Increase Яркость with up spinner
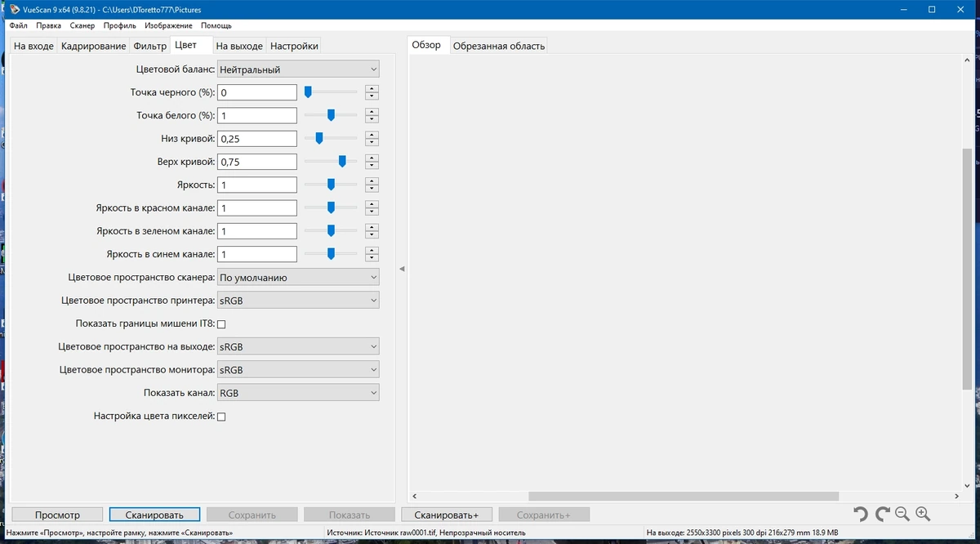Image resolution: width=980 pixels, height=544 pixels. click(x=372, y=181)
